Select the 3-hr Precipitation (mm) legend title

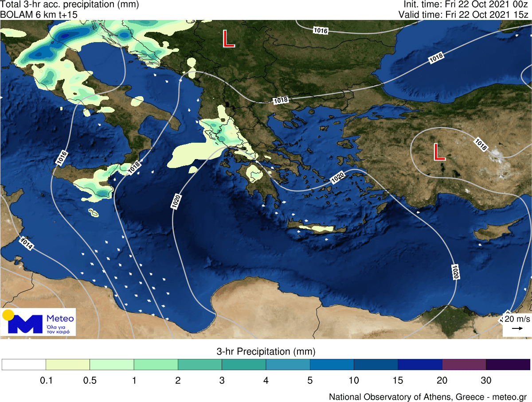[266, 352]
